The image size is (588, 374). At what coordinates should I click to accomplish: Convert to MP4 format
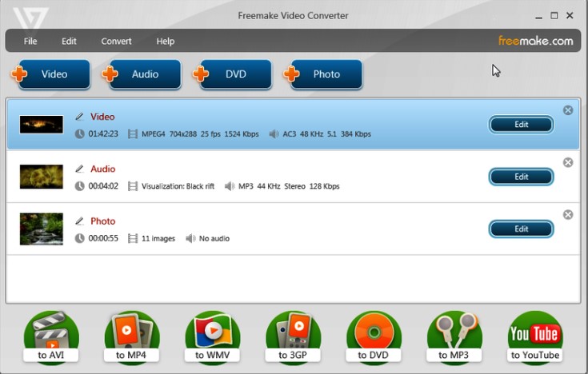pyautogui.click(x=132, y=337)
